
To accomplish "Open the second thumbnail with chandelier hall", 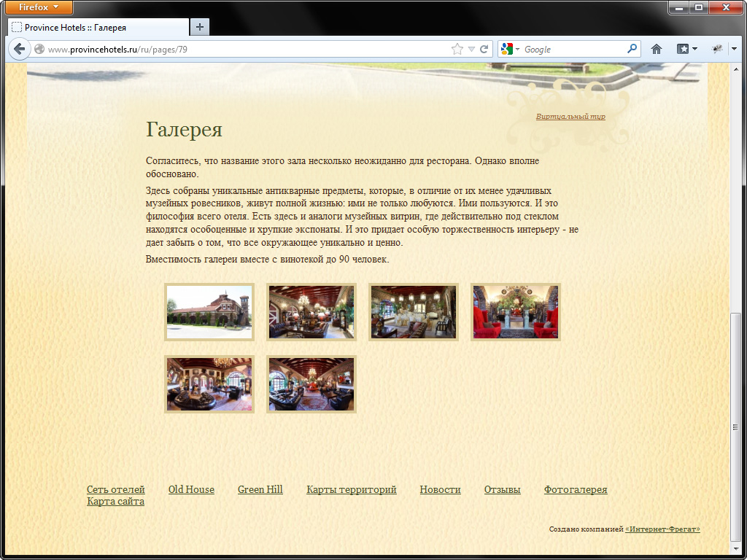I will click(x=311, y=312).
